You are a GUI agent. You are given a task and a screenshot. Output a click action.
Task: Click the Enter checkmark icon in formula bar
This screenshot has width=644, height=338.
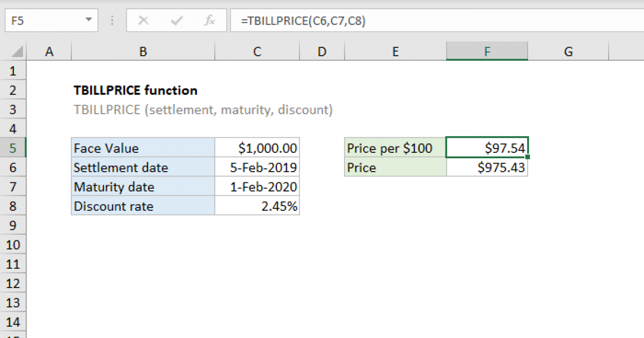pyautogui.click(x=176, y=20)
